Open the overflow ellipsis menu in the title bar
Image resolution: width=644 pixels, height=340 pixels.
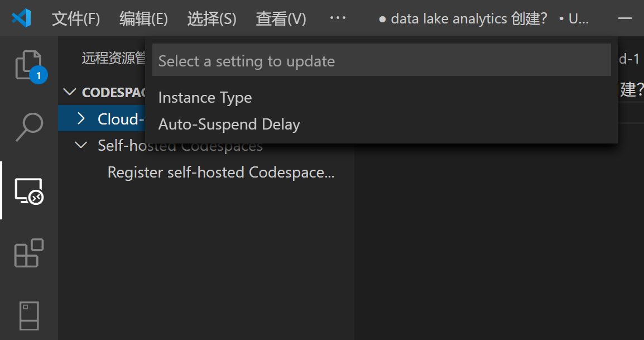pyautogui.click(x=338, y=17)
